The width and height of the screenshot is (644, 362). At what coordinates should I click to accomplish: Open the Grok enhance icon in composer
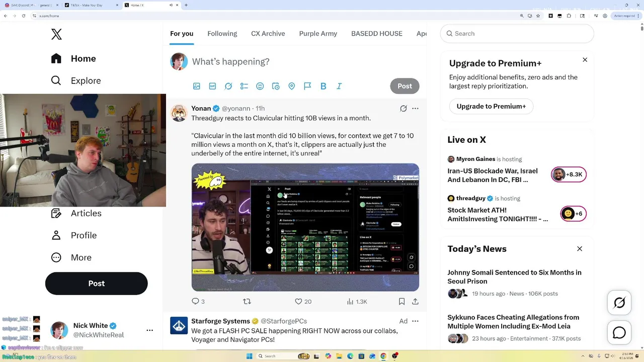(x=228, y=86)
